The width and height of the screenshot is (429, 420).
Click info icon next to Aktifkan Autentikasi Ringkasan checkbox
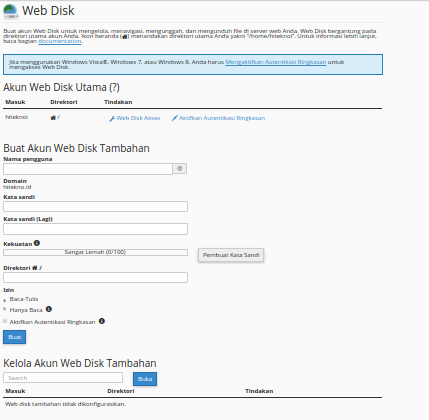[x=102, y=321]
